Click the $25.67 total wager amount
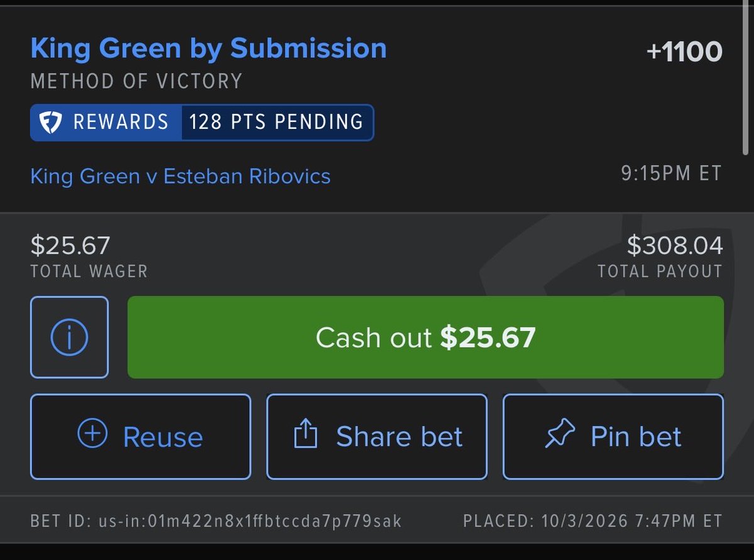Screen dimensions: 754x560 (x=70, y=246)
